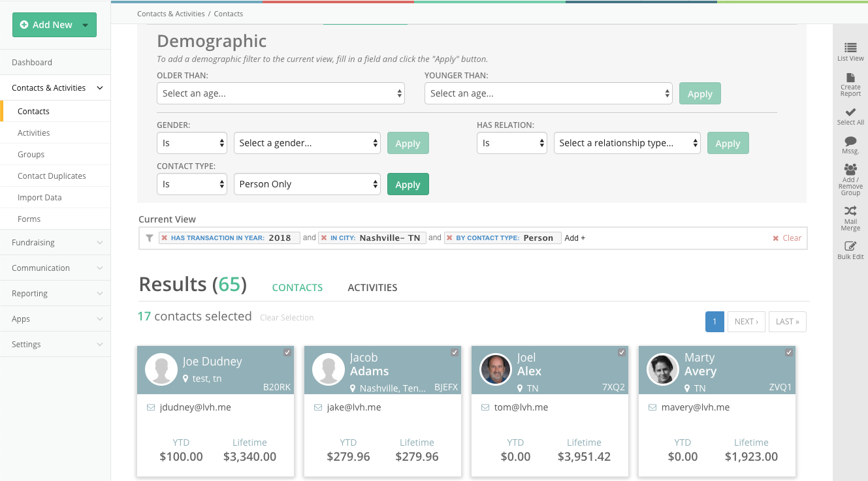Click the Apply button for Contact Type
This screenshot has height=481, width=868.
[x=408, y=184]
